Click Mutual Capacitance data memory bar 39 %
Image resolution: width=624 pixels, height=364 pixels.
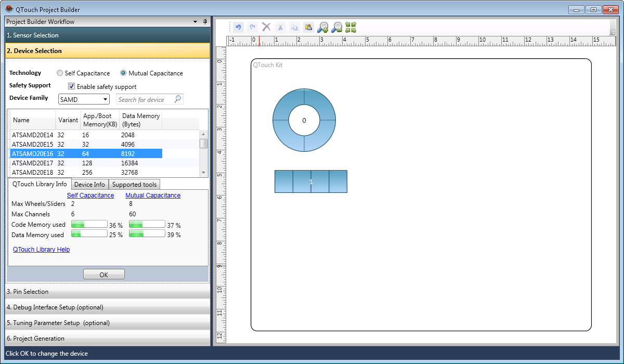147,234
